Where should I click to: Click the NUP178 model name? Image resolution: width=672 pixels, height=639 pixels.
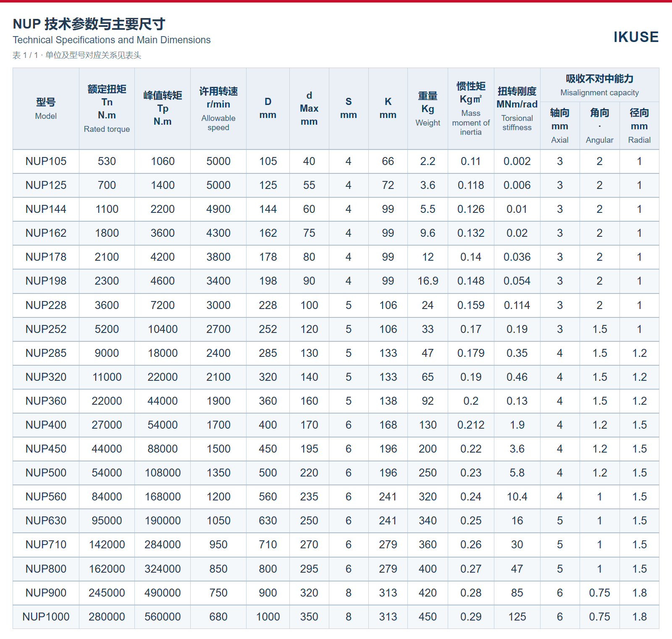pos(46,257)
